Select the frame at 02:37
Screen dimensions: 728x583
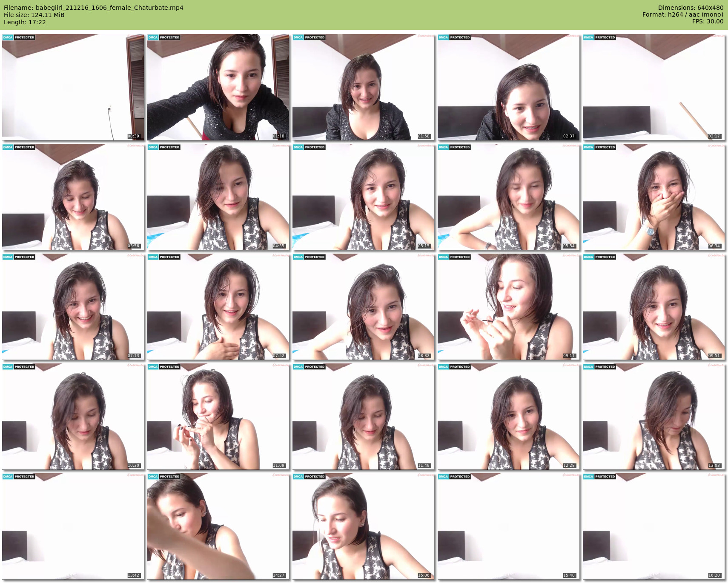508,87
